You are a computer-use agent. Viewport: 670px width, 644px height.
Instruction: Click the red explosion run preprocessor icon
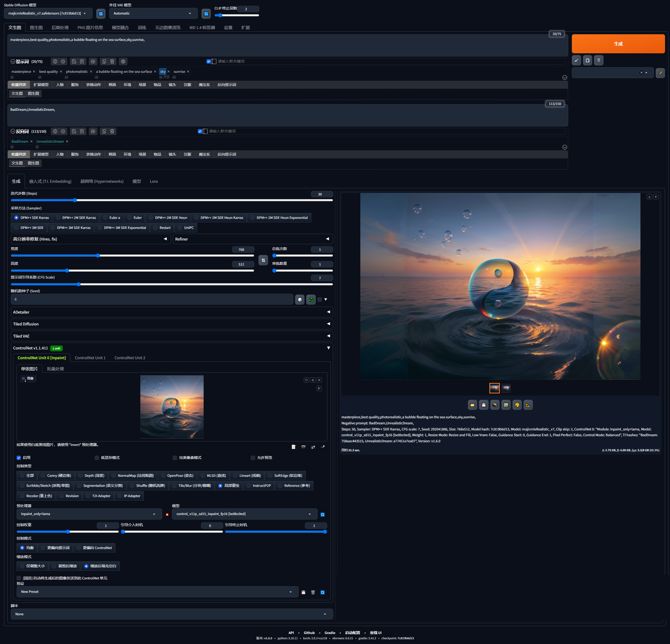pyautogui.click(x=167, y=515)
